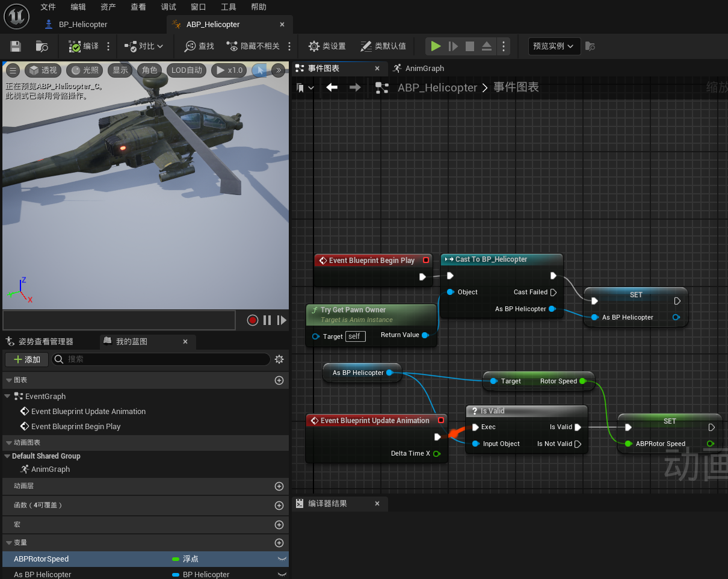Open viewport hamburger options menu
The image size is (728, 579).
tap(13, 70)
